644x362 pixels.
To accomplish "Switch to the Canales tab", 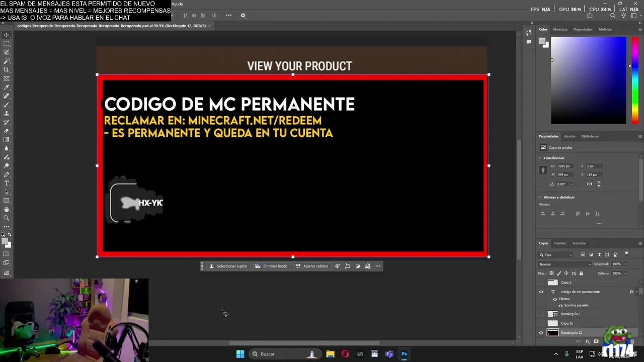I will 560,243.
